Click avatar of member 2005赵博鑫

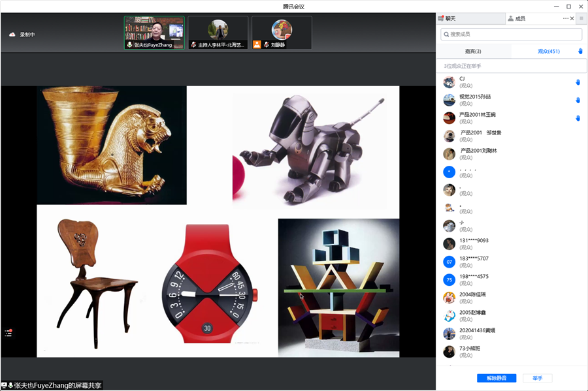tap(449, 316)
